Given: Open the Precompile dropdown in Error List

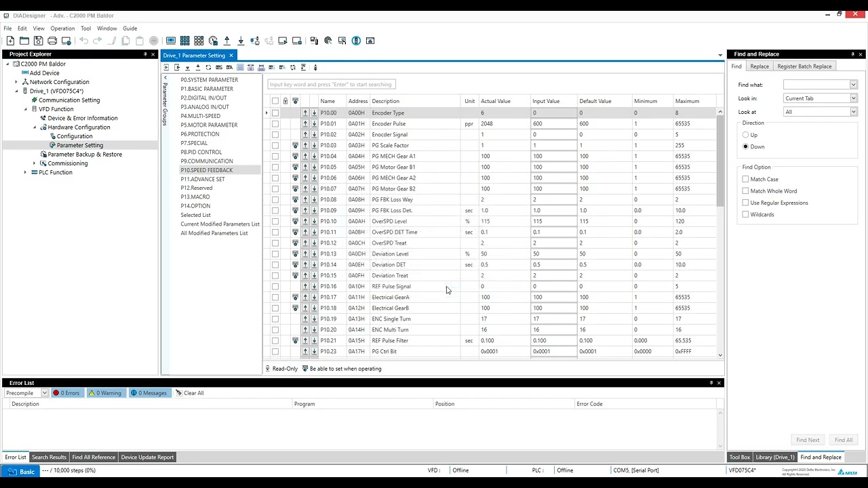Looking at the screenshot, I should click(x=44, y=393).
